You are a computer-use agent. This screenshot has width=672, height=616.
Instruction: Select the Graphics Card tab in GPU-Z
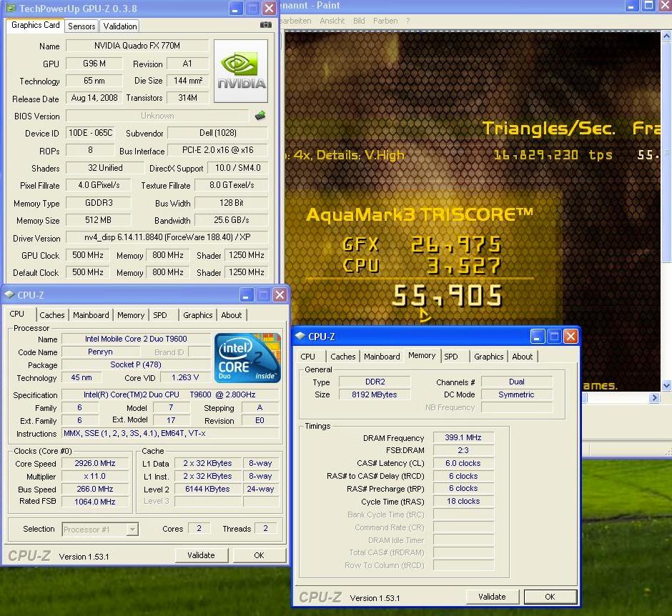click(36, 25)
